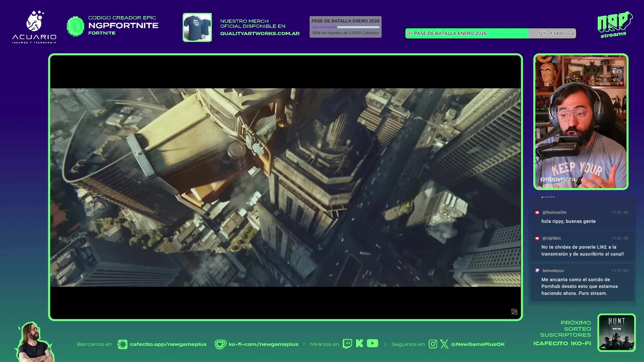
Task: Click the 'Miranos en' label
Action: tap(325, 344)
